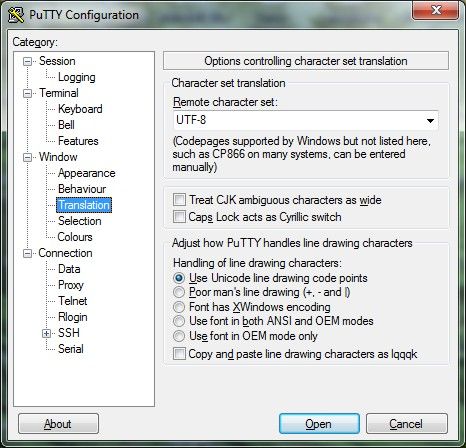466x448 pixels.
Task: Select the Logging category
Action: click(77, 77)
